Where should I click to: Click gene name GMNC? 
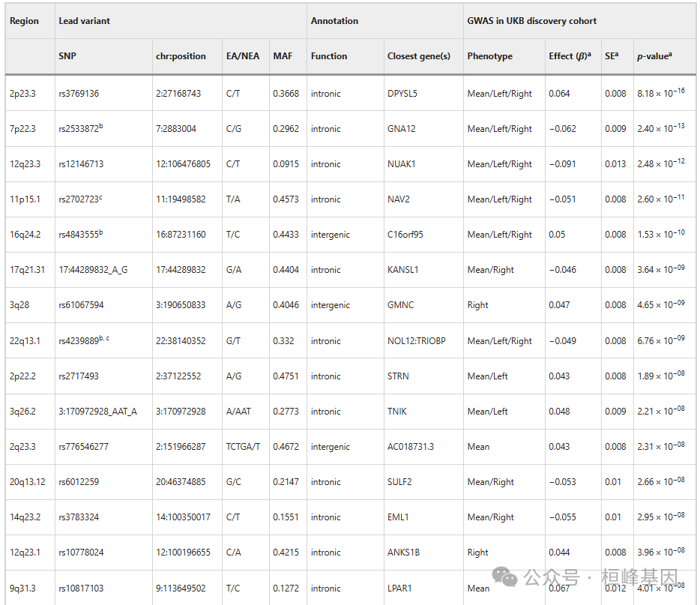[400, 305]
